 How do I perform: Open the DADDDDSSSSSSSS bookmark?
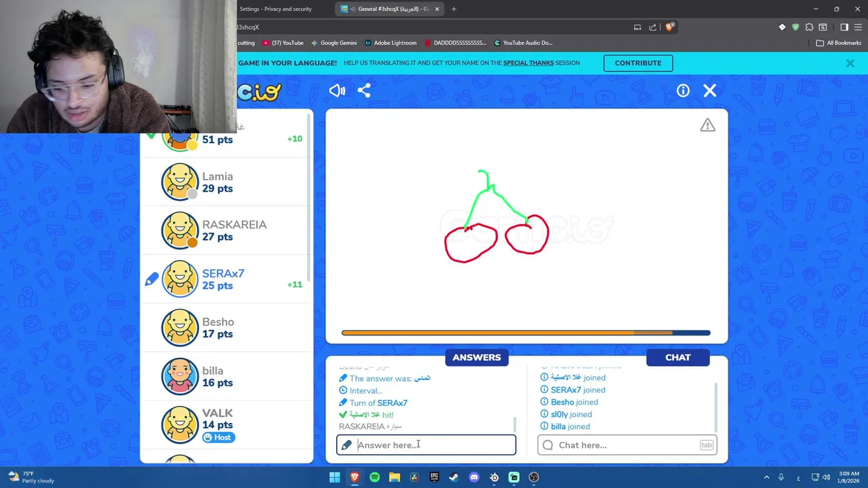pyautogui.click(x=455, y=43)
